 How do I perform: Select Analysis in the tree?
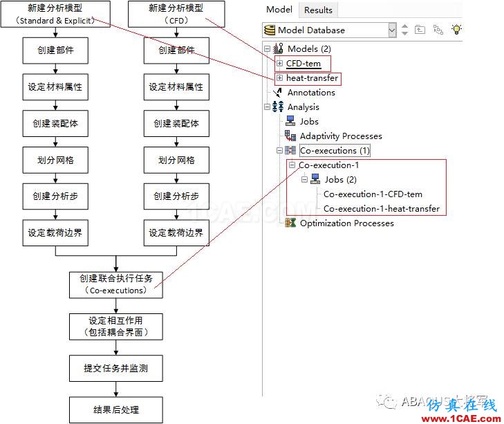(303, 107)
